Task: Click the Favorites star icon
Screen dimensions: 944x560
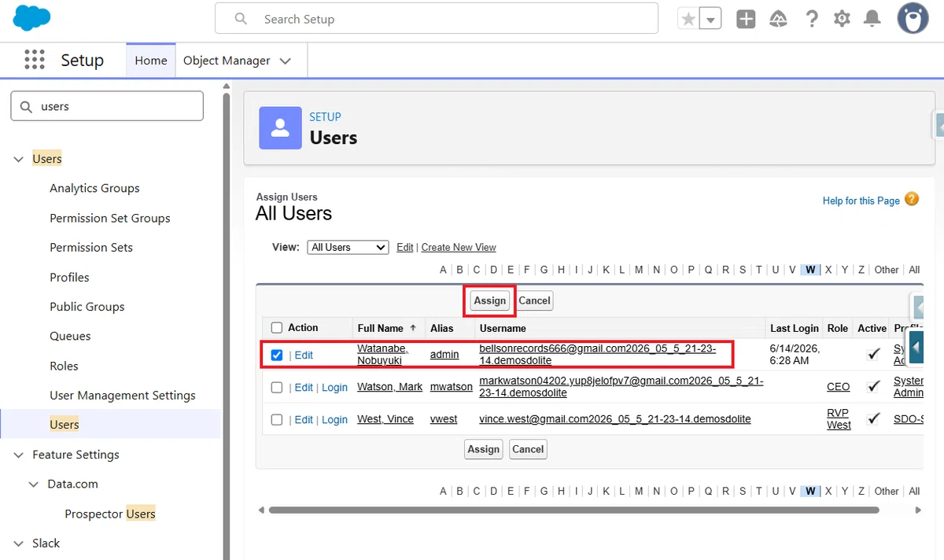Action: (688, 19)
